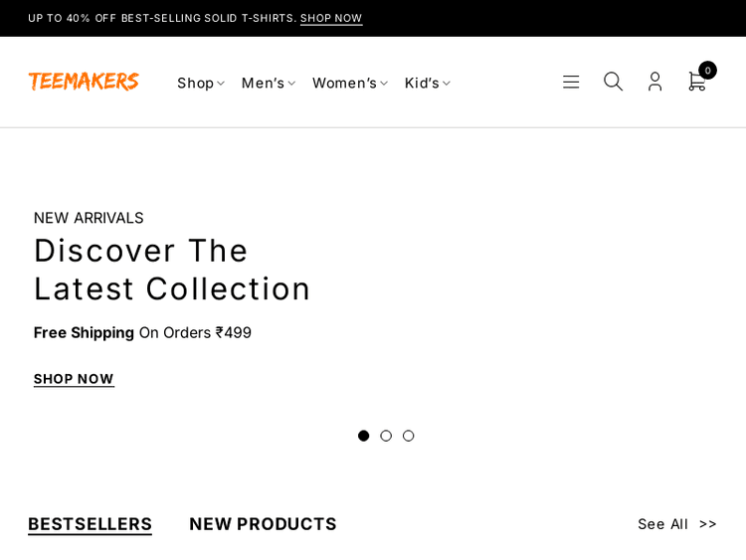Click the search magnifier icon
Screen dimensions: 746x560
coord(613,82)
